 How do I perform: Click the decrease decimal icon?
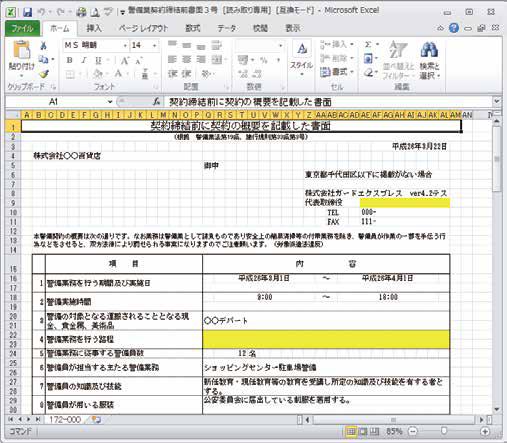click(x=257, y=74)
